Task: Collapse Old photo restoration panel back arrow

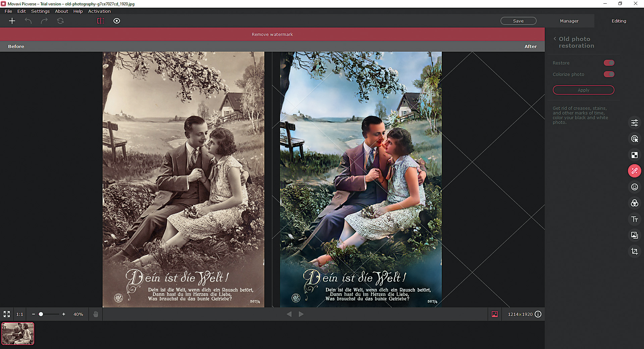Action: pos(555,39)
